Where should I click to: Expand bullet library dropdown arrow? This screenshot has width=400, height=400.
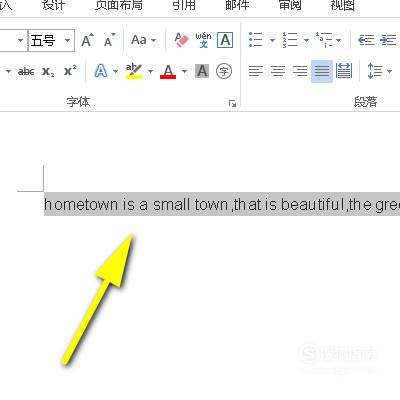[272, 41]
